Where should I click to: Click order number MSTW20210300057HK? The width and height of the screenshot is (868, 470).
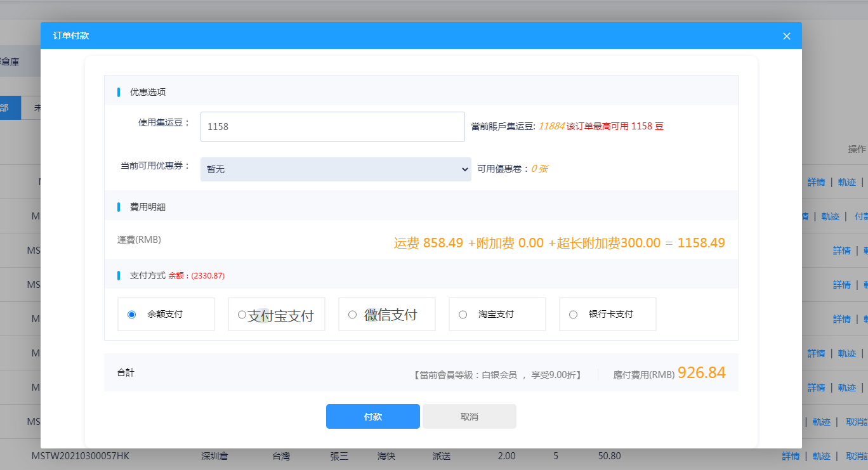point(81,456)
